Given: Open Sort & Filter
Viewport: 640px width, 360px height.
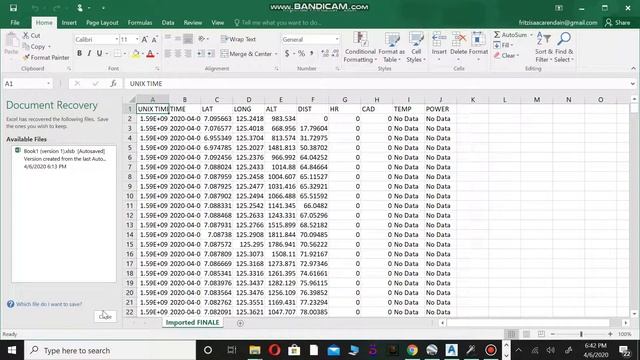Looking at the screenshot, I should (544, 47).
